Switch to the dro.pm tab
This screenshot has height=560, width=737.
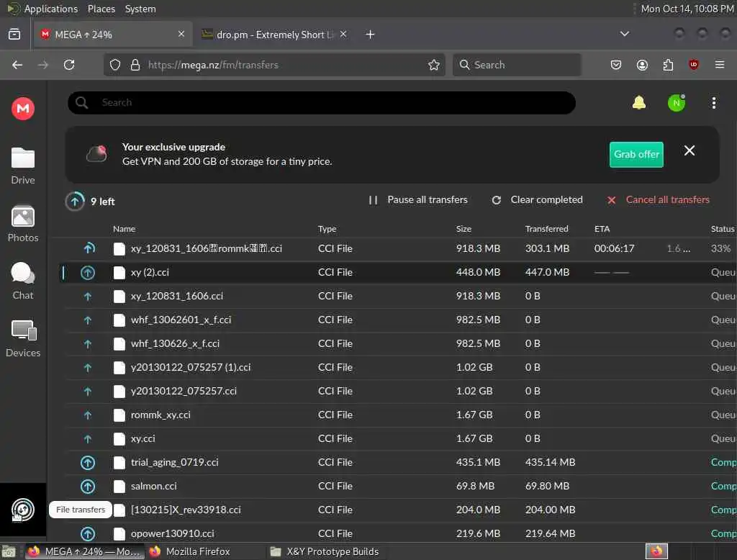[274, 35]
